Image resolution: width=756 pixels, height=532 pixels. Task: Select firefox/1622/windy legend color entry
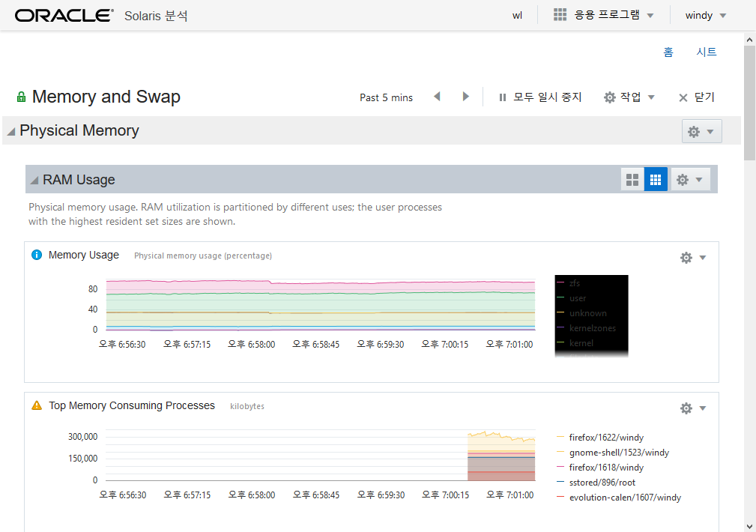[x=560, y=437]
